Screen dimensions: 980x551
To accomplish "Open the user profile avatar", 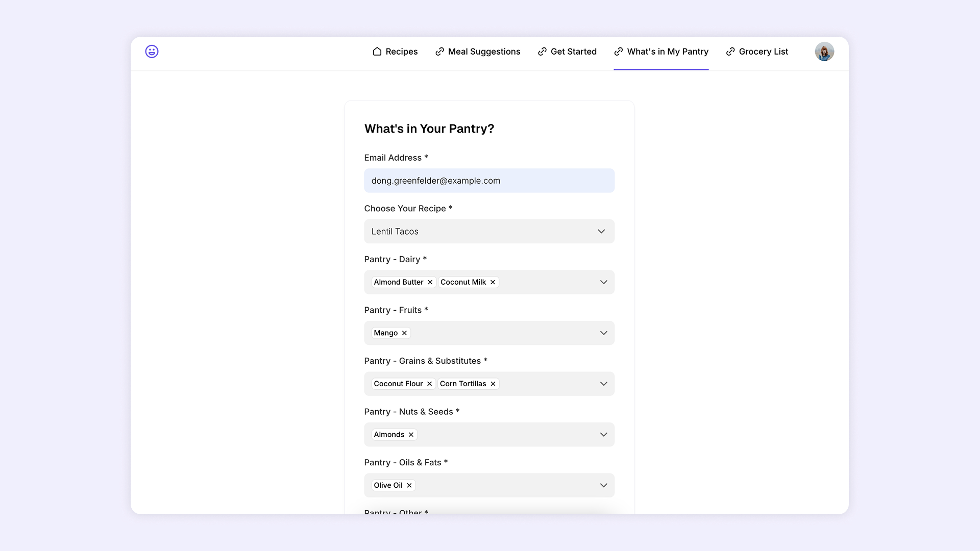I will [x=824, y=52].
